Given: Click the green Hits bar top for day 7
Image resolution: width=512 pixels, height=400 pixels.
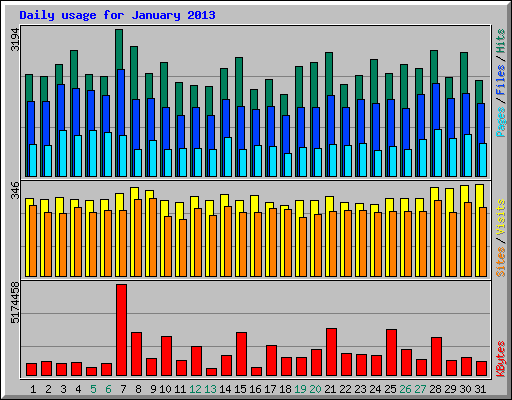Looking at the screenshot, I should 119,48.
